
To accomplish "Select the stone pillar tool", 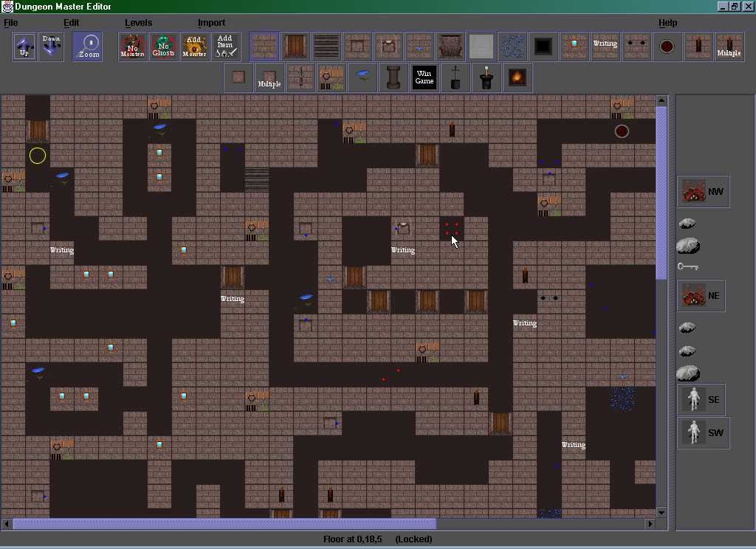I will 394,77.
